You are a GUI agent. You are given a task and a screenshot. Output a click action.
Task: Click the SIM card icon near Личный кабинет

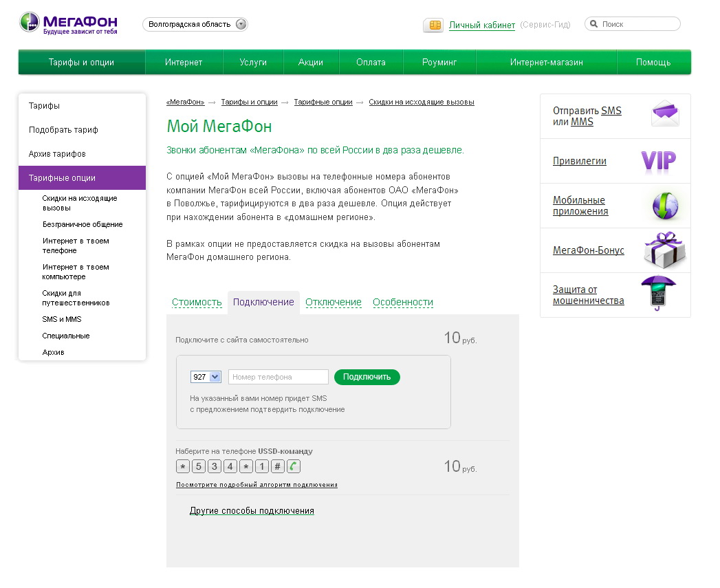pos(434,25)
